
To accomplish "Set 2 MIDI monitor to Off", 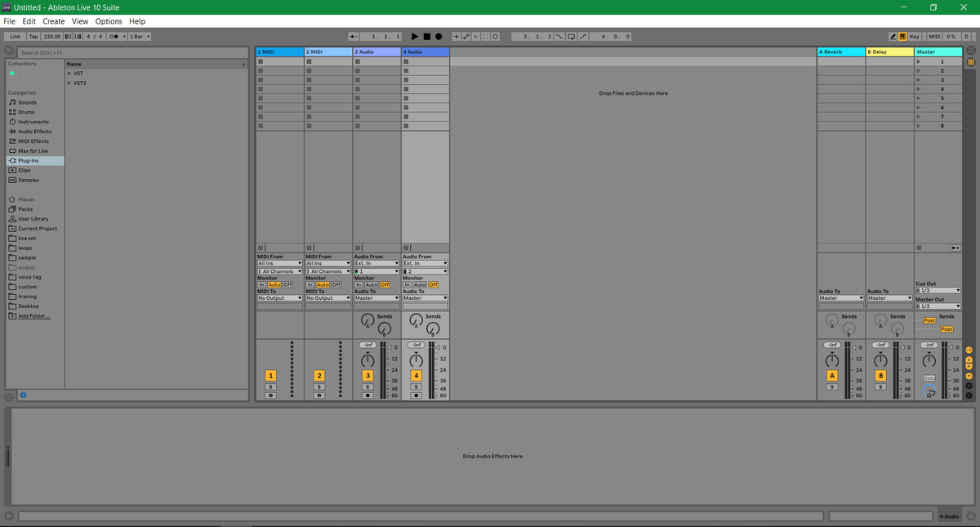I will coord(336,284).
